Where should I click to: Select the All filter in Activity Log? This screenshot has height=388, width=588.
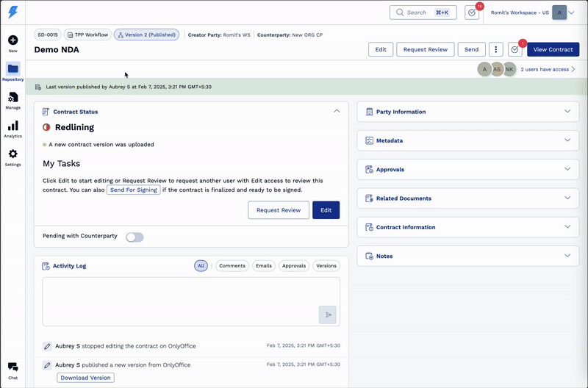coord(201,266)
